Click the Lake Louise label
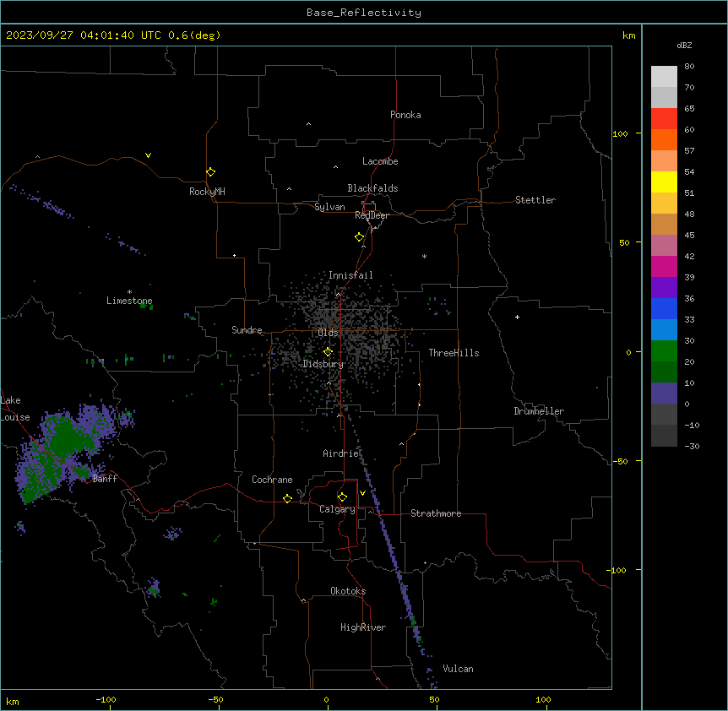 point(14,409)
